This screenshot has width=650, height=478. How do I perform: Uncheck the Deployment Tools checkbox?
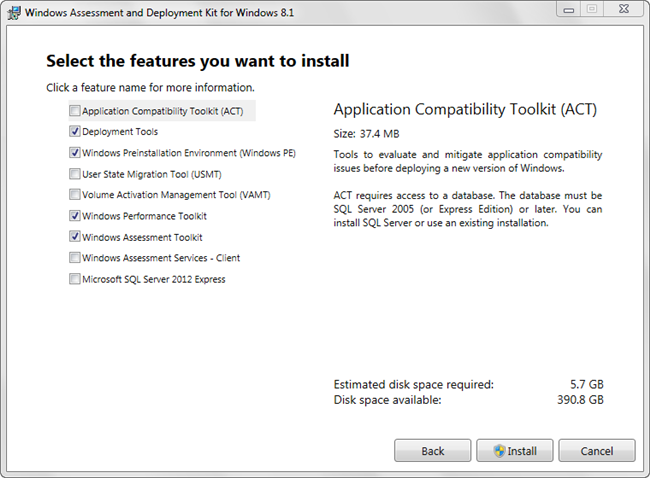(75, 132)
